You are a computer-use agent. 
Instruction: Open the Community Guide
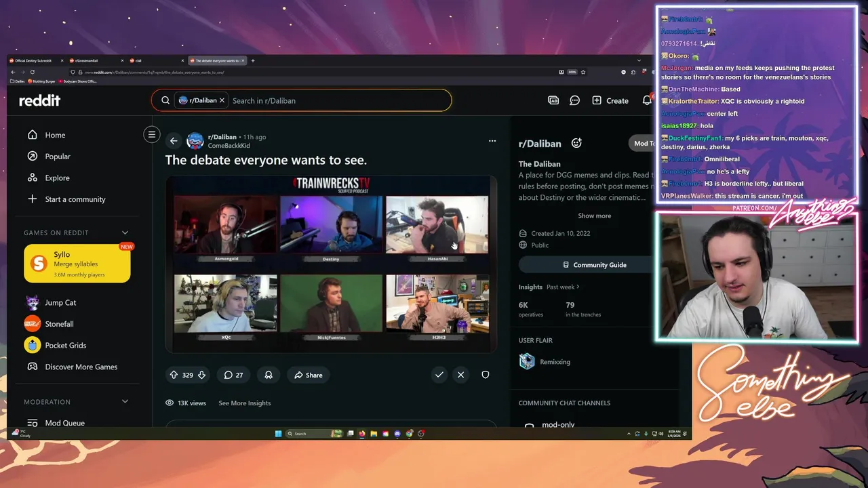594,264
